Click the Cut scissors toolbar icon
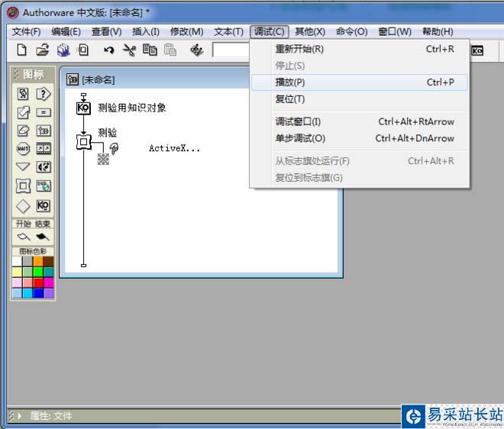Viewport: 504px width, 429px height. (x=130, y=50)
